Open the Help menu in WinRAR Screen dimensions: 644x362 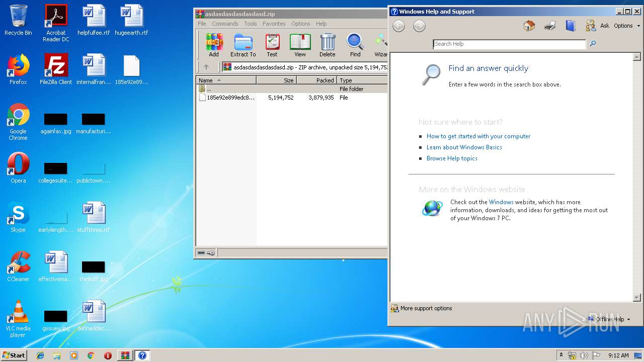click(321, 24)
